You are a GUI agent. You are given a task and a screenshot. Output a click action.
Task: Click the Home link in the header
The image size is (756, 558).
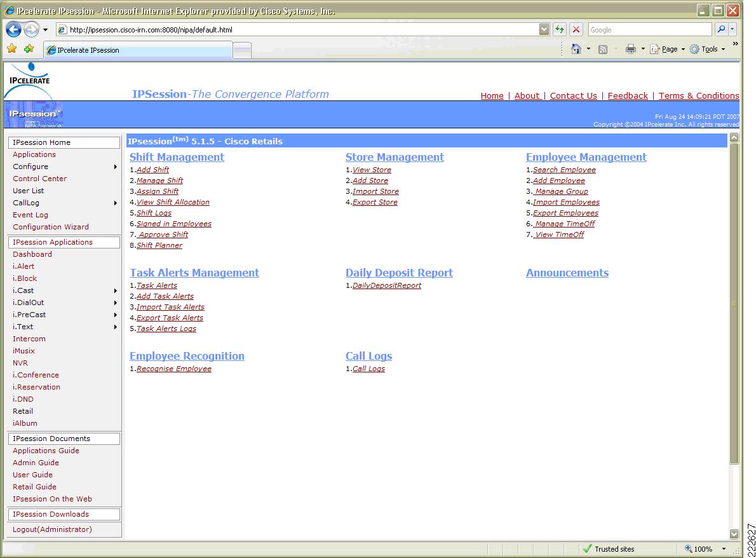point(492,95)
